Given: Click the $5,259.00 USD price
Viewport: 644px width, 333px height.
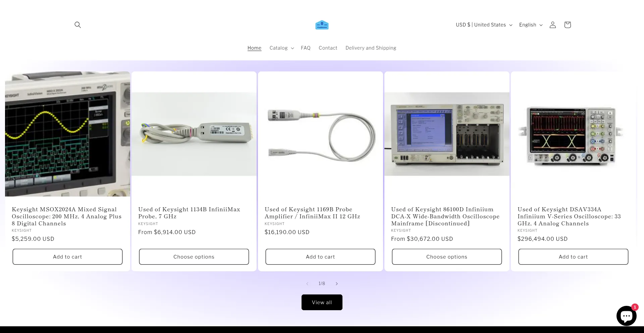Looking at the screenshot, I should point(33,239).
